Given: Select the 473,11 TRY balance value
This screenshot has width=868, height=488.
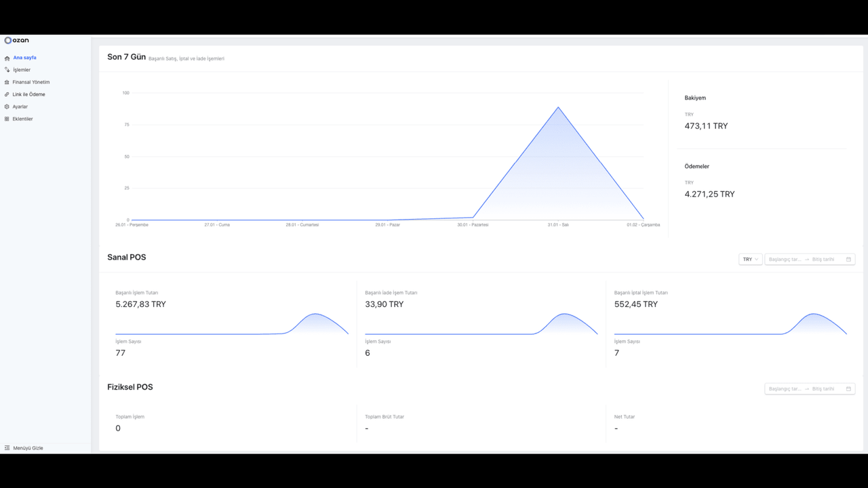Looking at the screenshot, I should pyautogui.click(x=706, y=126).
